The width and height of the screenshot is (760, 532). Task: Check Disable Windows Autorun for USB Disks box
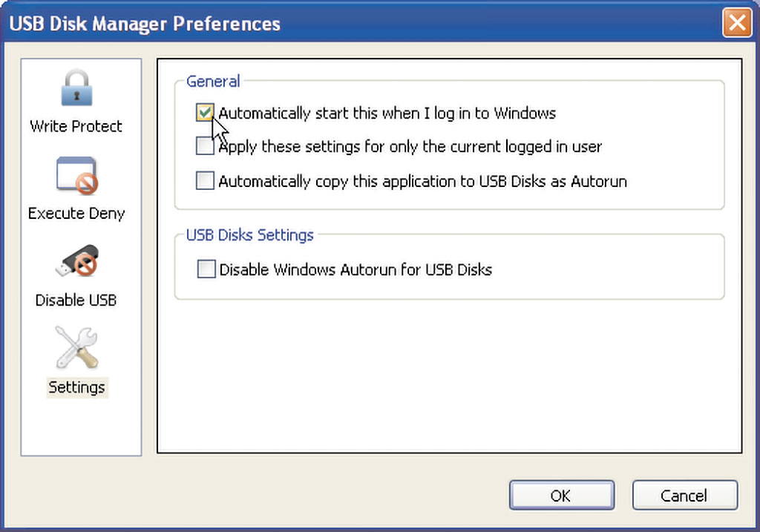click(x=206, y=269)
